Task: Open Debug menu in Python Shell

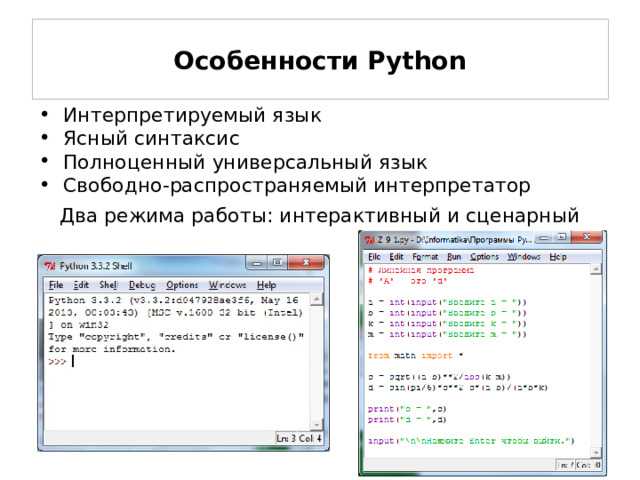Action: (142, 285)
